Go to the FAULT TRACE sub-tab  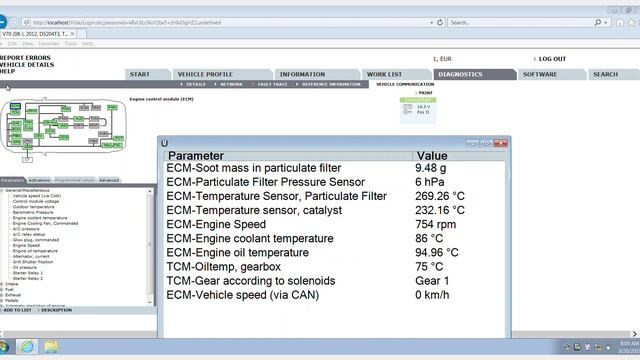[272, 84]
